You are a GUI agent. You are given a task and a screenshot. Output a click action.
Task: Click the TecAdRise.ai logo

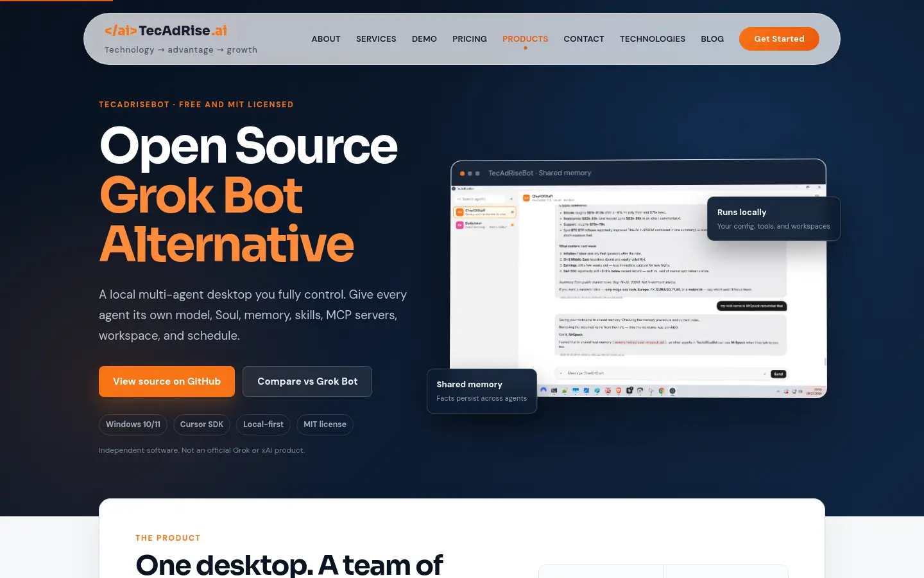click(166, 31)
